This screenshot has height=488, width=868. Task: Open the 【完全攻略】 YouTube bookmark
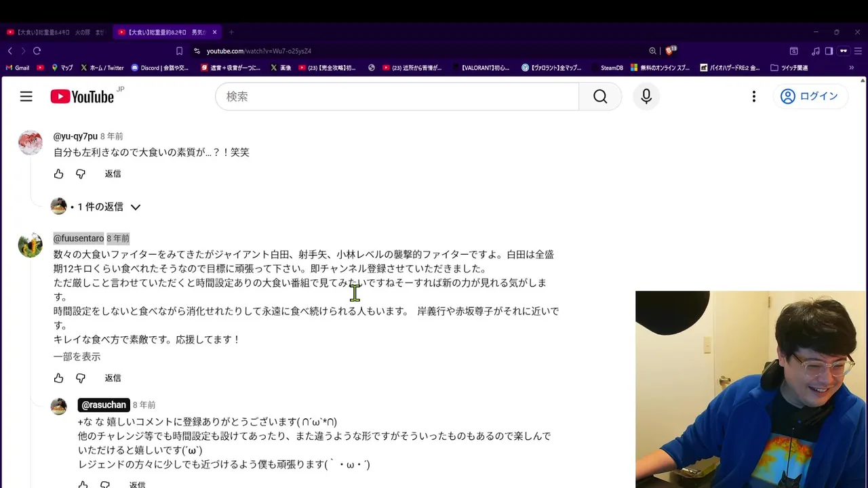pos(327,68)
